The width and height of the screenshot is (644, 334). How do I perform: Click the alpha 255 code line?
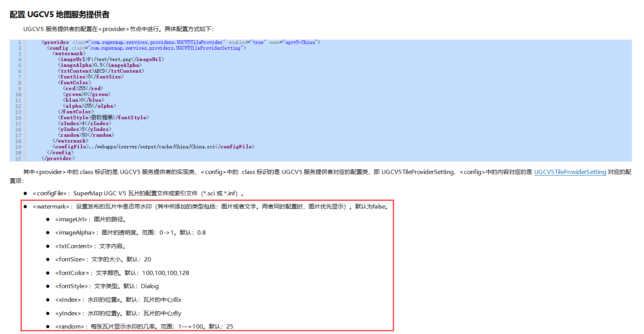pyautogui.click(x=90, y=106)
